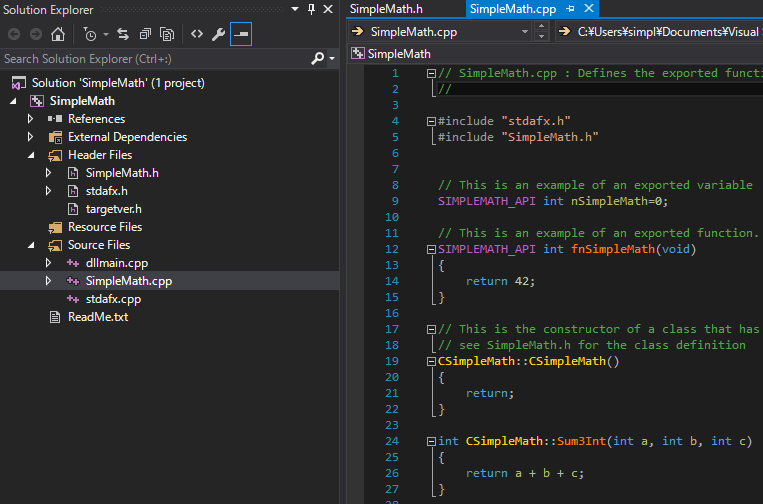
Task: Open Properties wrench icon
Action: pos(218,34)
